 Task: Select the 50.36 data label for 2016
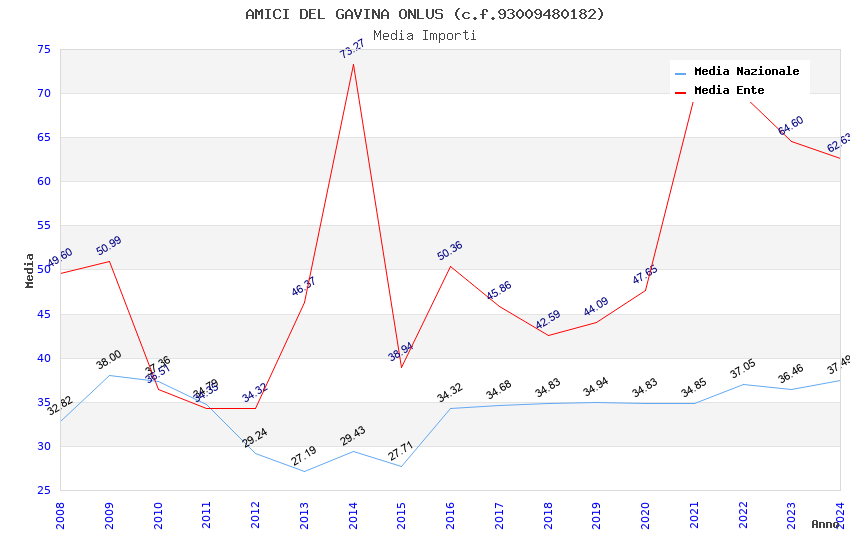coord(450,250)
